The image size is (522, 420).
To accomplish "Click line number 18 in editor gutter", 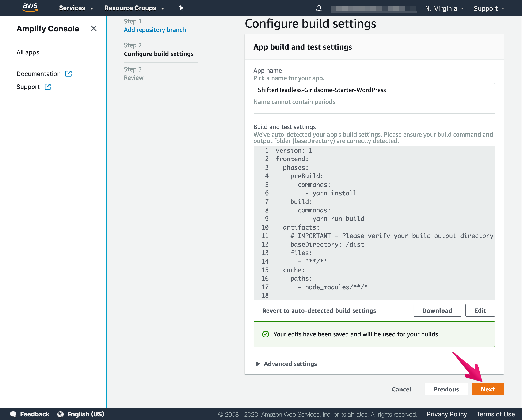I will pyautogui.click(x=265, y=295).
